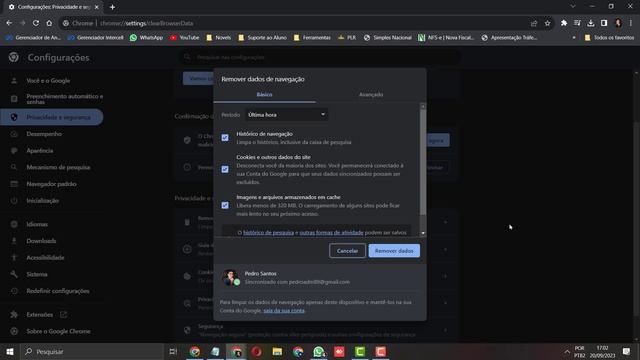
Task: Open the YouTube bookmark
Action: coord(184,38)
